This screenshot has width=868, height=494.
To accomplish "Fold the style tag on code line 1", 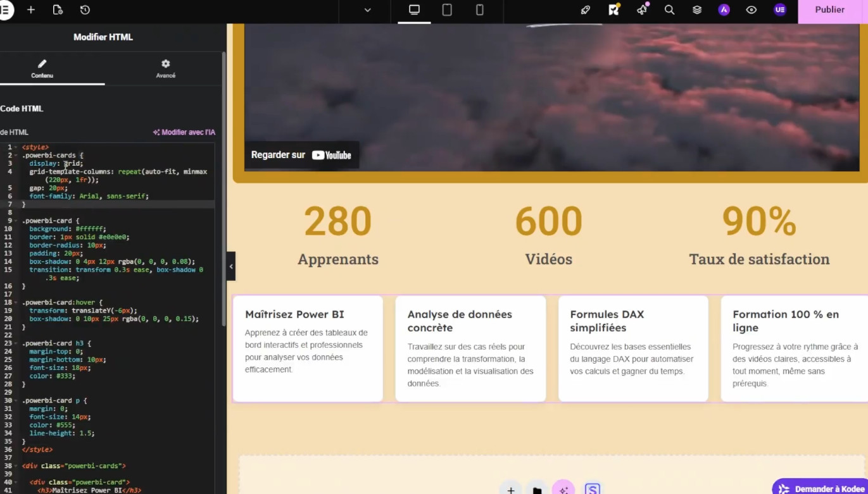I will (16, 147).
